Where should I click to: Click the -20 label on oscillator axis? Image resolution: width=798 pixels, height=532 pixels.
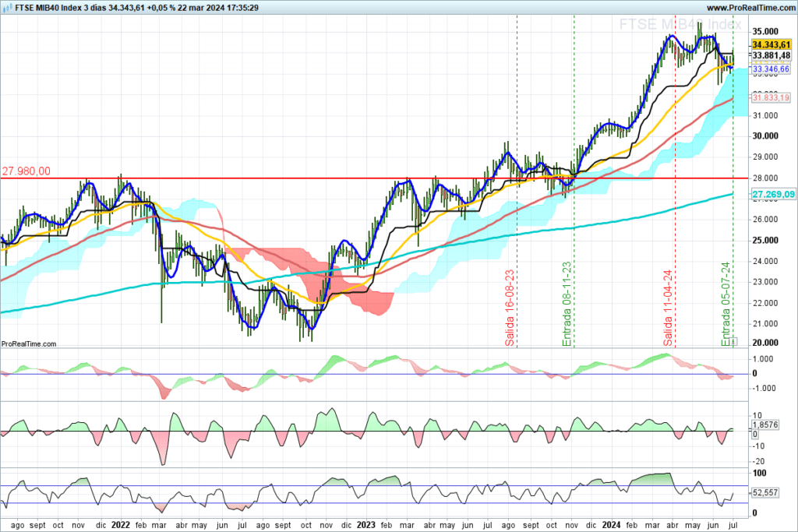coord(758,461)
